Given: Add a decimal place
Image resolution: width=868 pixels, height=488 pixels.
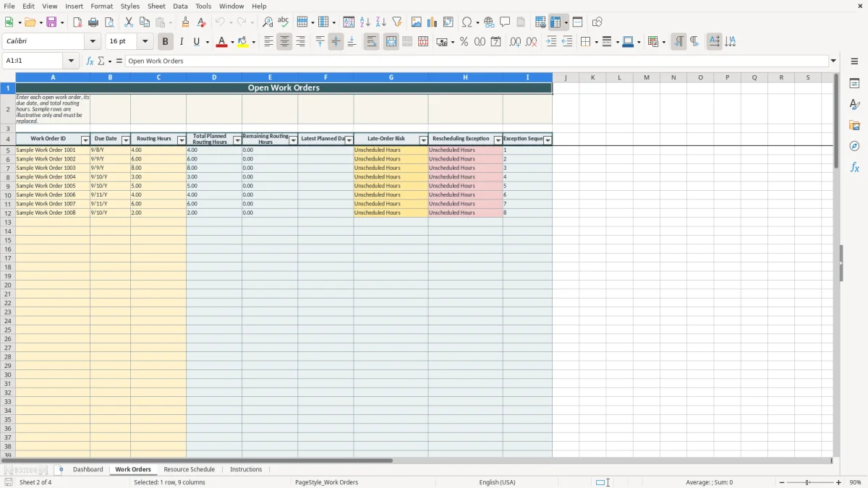Looking at the screenshot, I should point(515,42).
